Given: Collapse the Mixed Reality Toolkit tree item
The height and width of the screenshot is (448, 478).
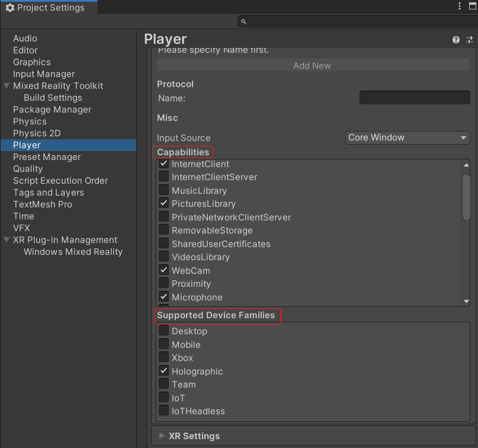Looking at the screenshot, I should pos(7,86).
